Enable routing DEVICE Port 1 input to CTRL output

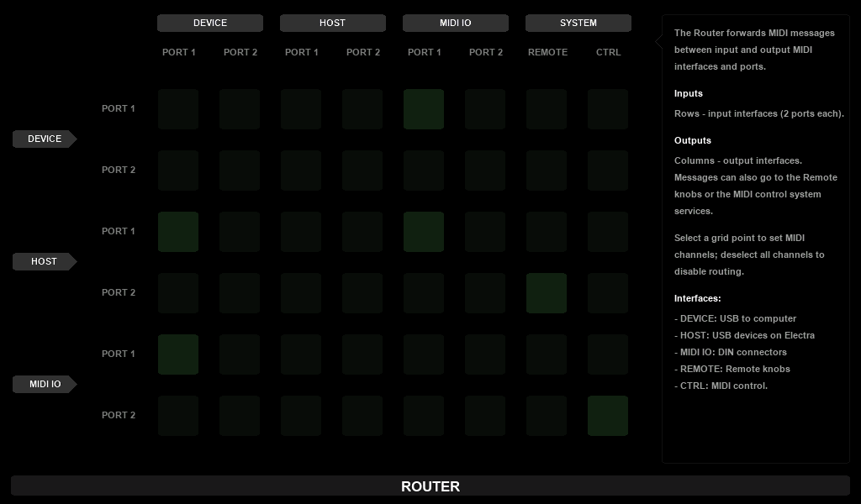(608, 109)
